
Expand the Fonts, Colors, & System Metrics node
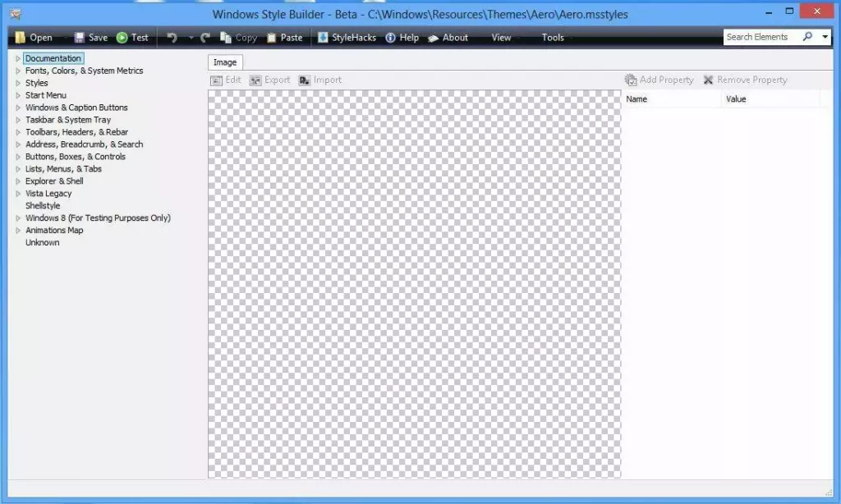click(18, 70)
